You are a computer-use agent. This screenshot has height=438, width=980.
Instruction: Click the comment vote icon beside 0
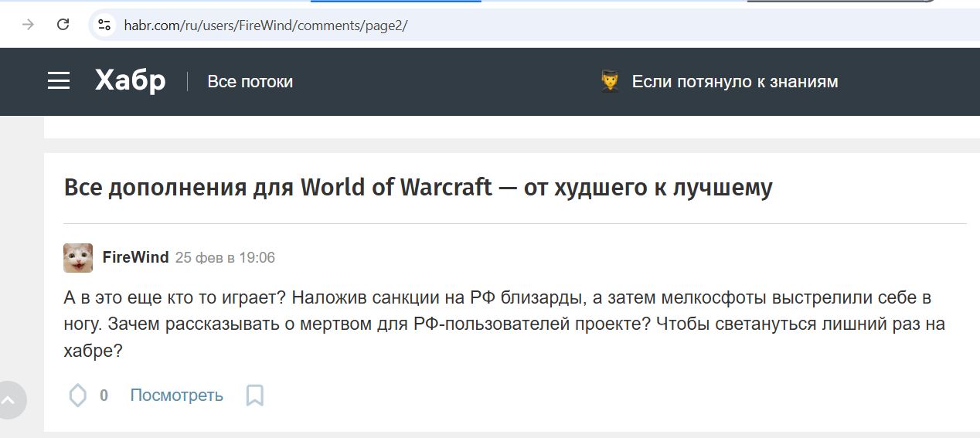(78, 396)
